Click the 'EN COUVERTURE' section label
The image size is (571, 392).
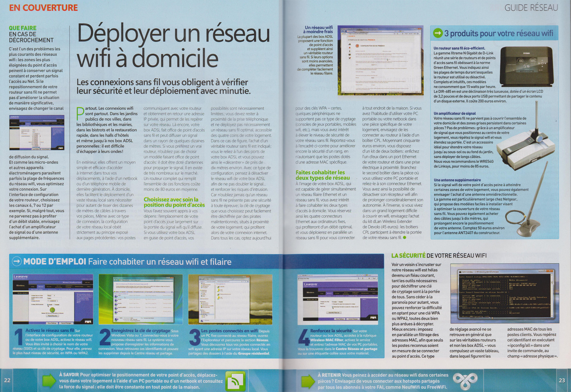coord(44,8)
